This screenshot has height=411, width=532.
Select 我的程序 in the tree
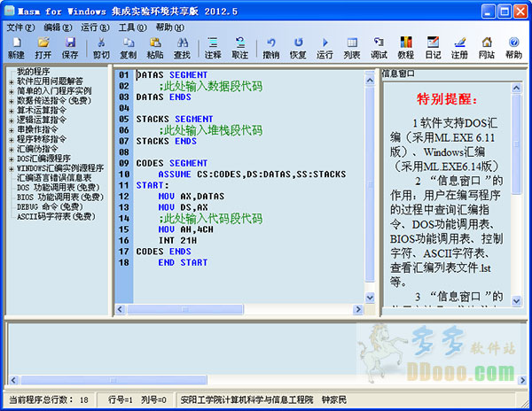[34, 72]
